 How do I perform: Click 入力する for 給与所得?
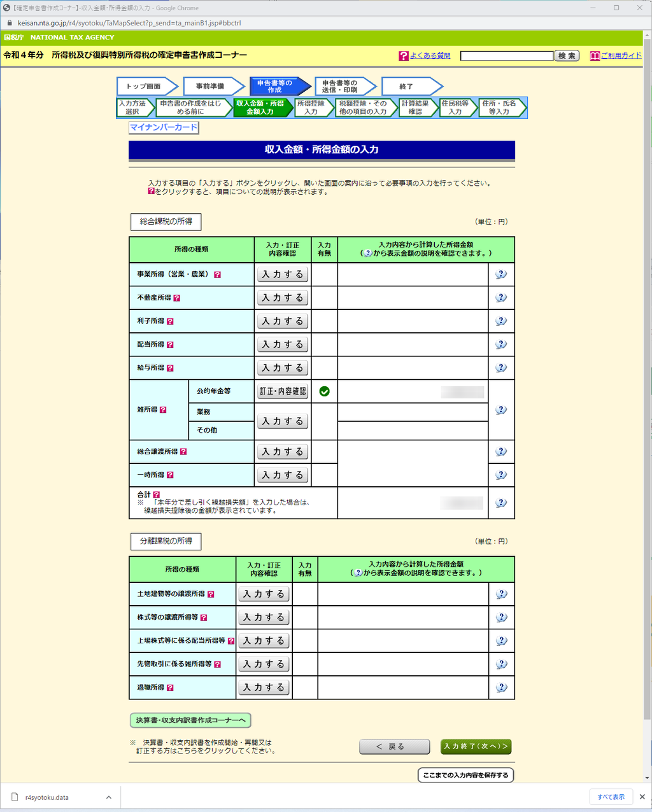pos(283,368)
